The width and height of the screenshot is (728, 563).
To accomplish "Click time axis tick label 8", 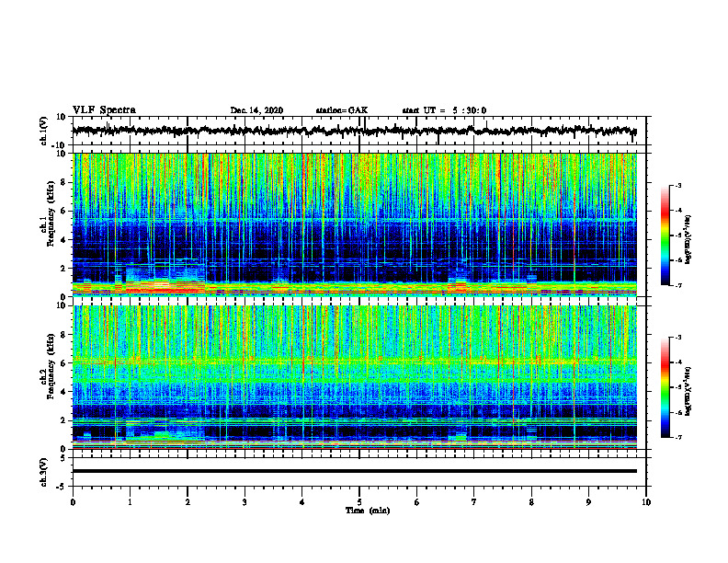I will pos(531,502).
